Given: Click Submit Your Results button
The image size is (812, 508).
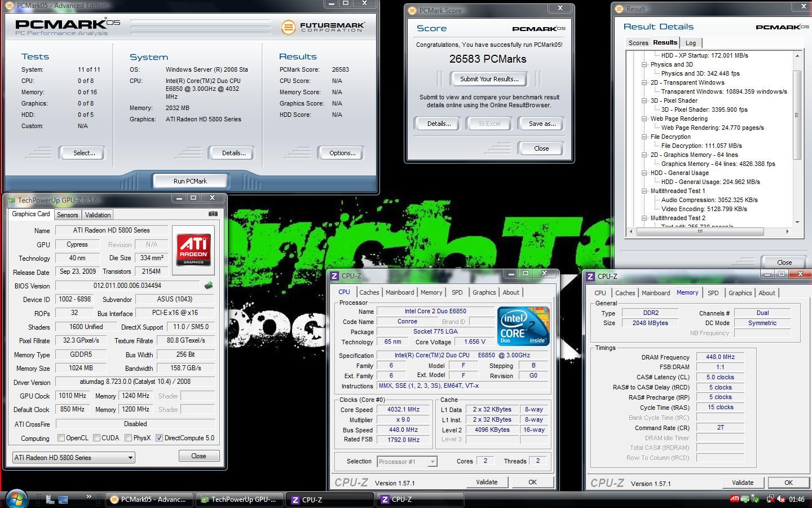Looking at the screenshot, I should (x=489, y=79).
